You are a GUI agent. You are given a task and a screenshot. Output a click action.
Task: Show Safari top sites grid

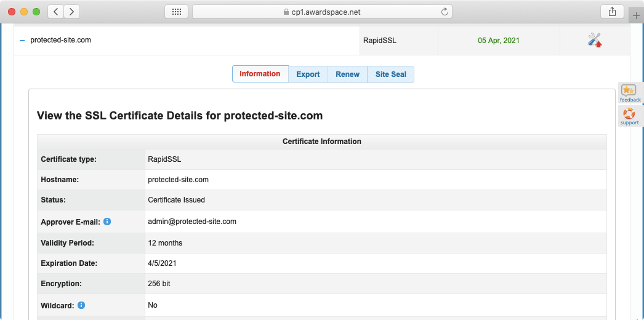coord(176,12)
